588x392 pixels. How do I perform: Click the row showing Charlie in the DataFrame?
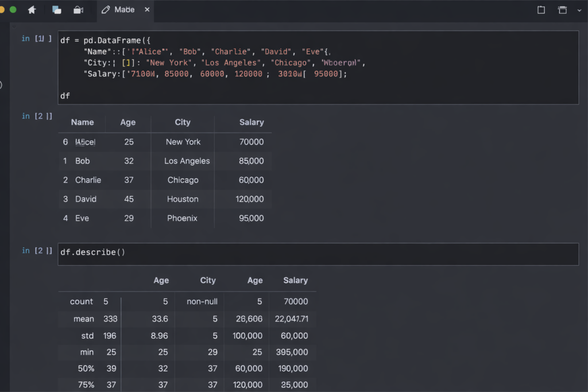click(88, 180)
